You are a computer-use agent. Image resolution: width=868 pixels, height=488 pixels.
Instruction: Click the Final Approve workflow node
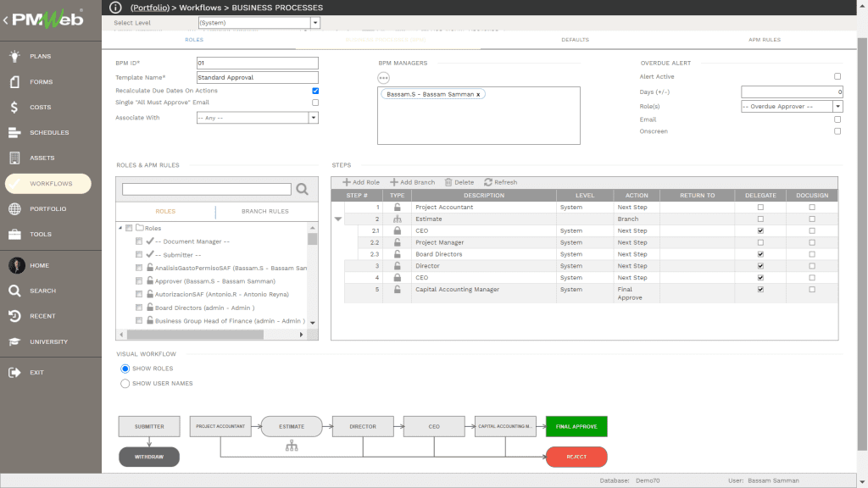click(576, 427)
